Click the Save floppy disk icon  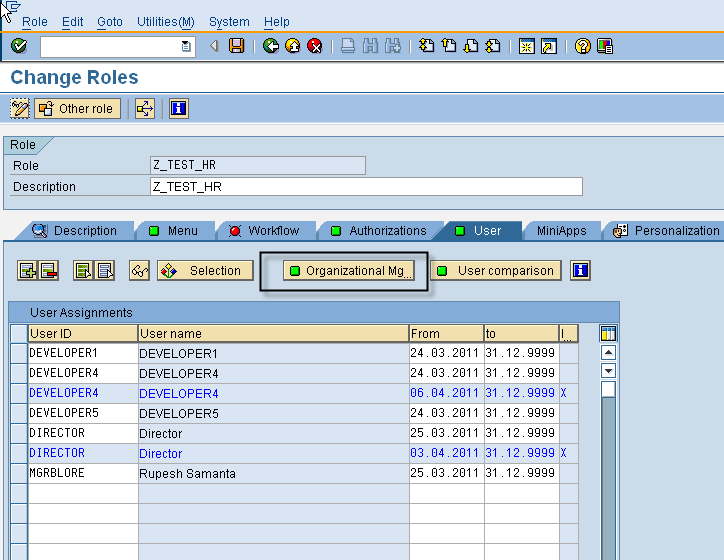(x=236, y=46)
